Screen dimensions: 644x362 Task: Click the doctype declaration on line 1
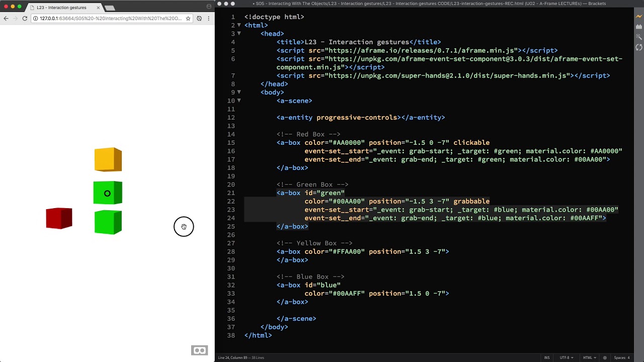pyautogui.click(x=274, y=17)
